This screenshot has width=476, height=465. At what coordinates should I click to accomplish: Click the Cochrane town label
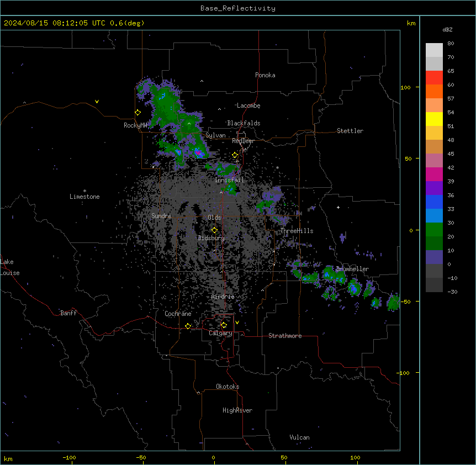(x=178, y=314)
